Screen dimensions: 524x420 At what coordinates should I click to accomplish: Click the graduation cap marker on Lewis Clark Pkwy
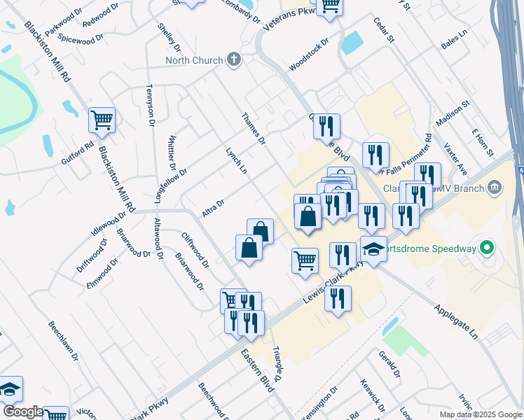tap(373, 250)
